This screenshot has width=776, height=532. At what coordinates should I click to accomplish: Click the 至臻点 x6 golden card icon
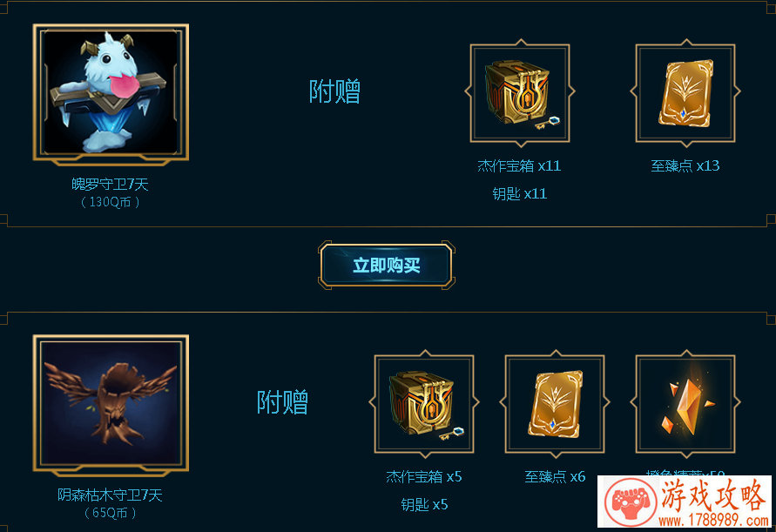click(555, 404)
